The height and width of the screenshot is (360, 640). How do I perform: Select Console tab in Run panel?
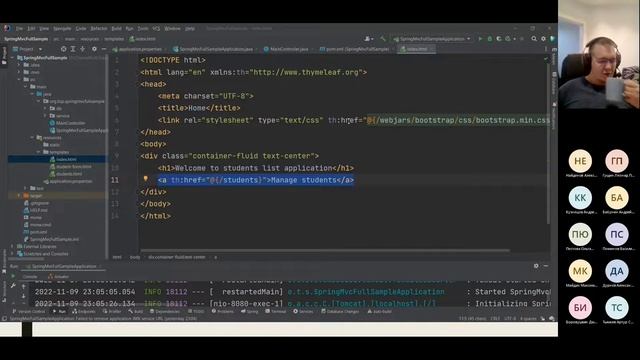click(x=30, y=276)
